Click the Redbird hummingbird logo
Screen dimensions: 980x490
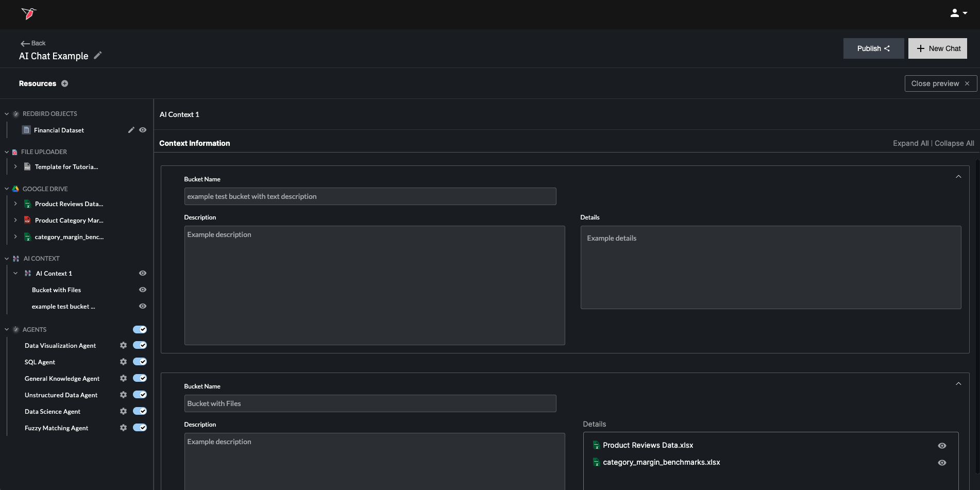click(x=29, y=13)
